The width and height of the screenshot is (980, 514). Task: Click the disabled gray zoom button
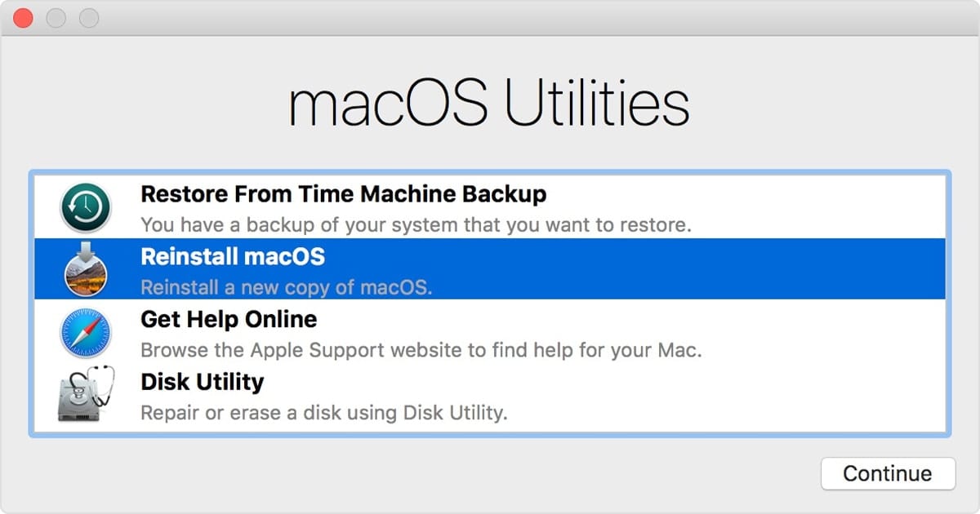pos(88,17)
